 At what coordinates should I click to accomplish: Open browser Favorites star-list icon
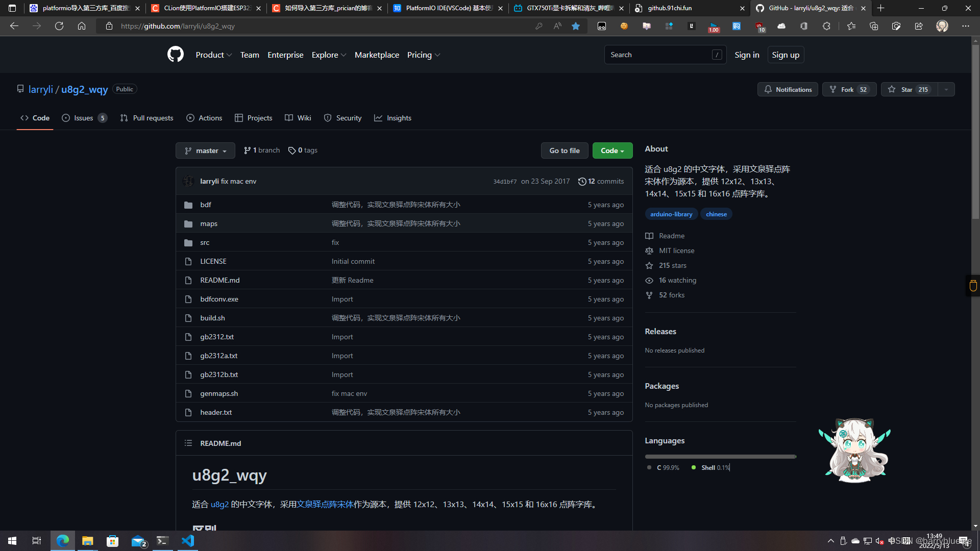tap(851, 26)
